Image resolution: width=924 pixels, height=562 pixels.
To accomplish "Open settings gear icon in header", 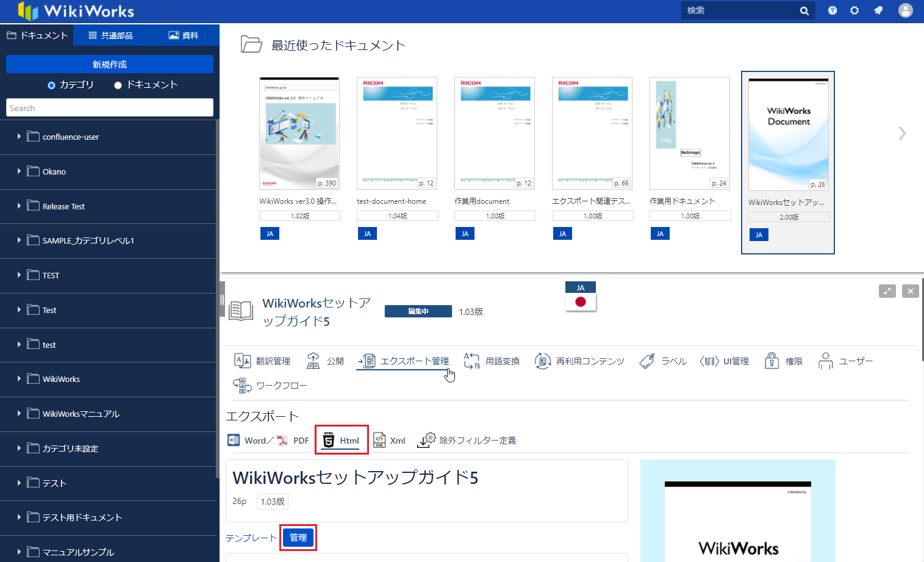I will (x=854, y=10).
